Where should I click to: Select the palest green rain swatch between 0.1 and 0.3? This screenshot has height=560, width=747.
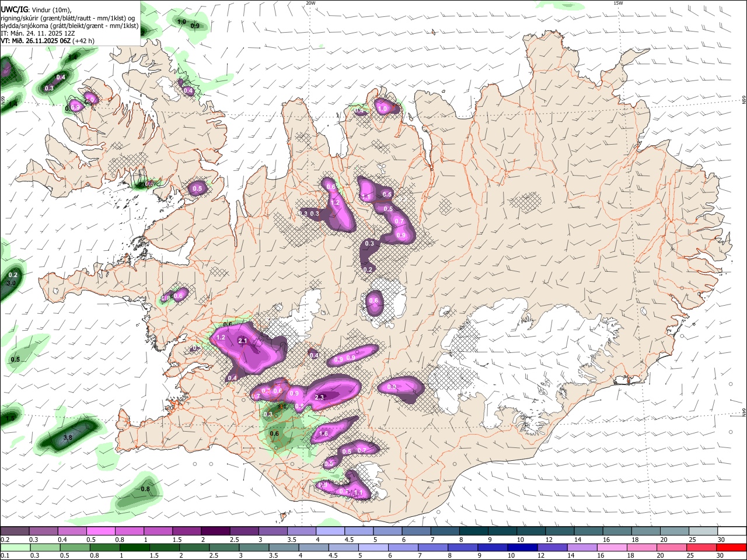pos(16,547)
